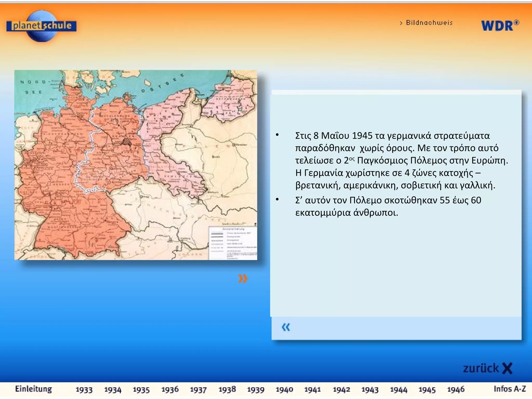Image resolution: width=532 pixels, height=399 pixels.
Task: Jump to 1938 in the timeline
Action: (227, 389)
